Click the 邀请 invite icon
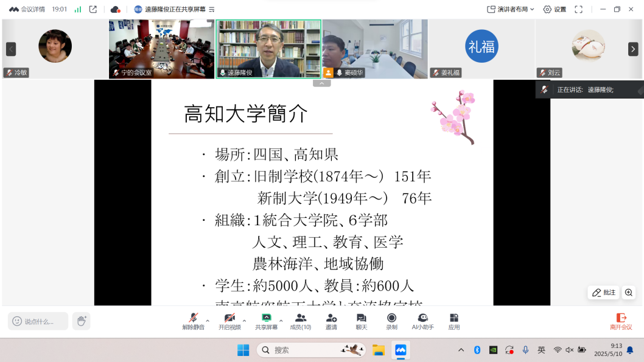 pyautogui.click(x=331, y=321)
